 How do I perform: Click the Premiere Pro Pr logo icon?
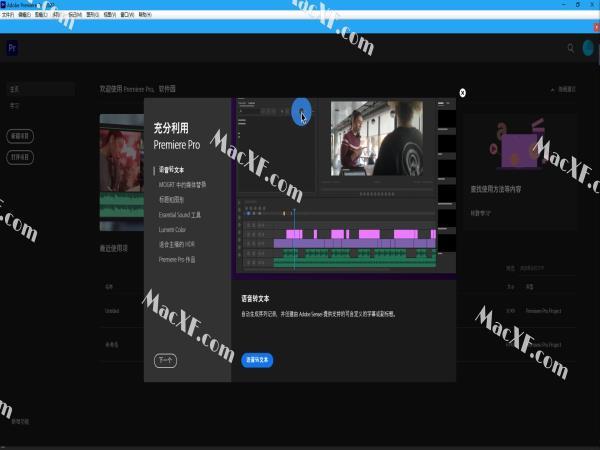pyautogui.click(x=12, y=48)
